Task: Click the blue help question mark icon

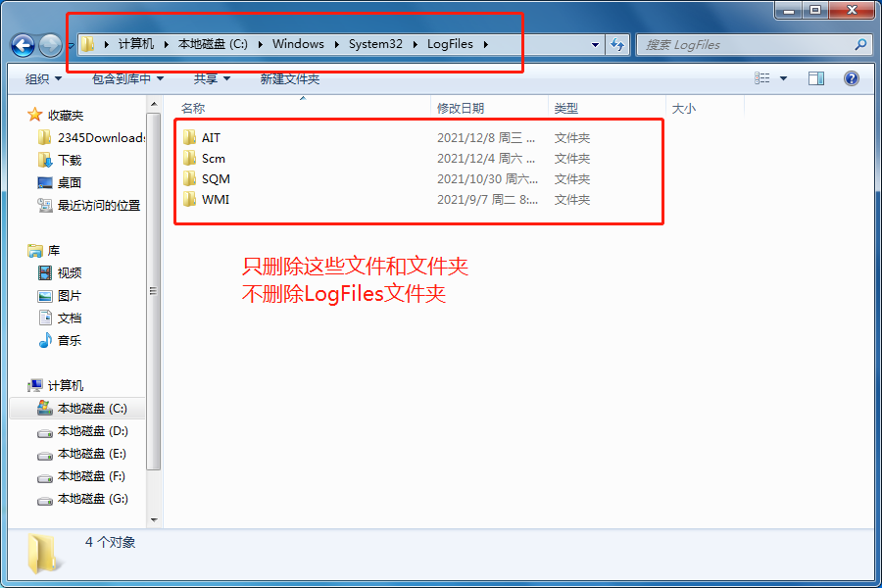Action: click(x=851, y=78)
